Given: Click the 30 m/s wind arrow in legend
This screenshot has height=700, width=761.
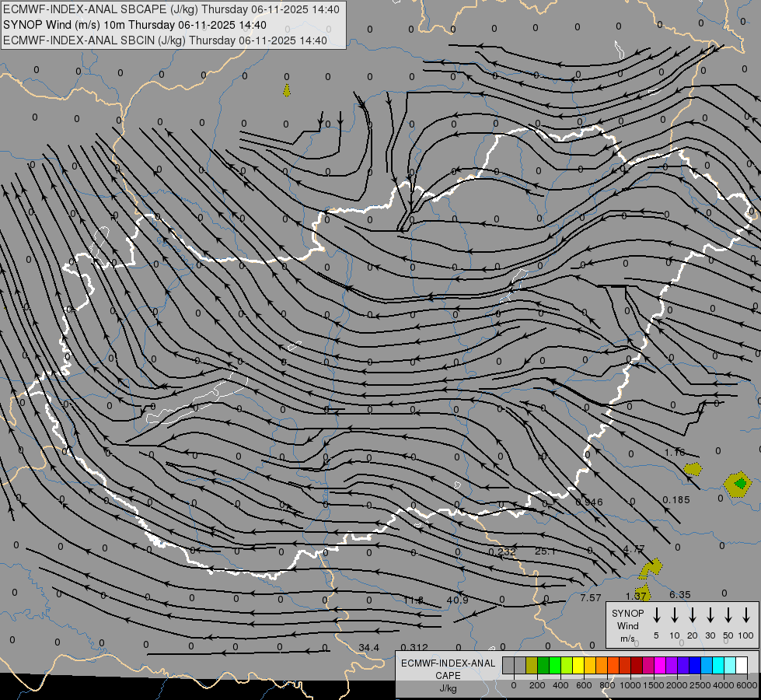Looking at the screenshot, I should pyautogui.click(x=710, y=615).
